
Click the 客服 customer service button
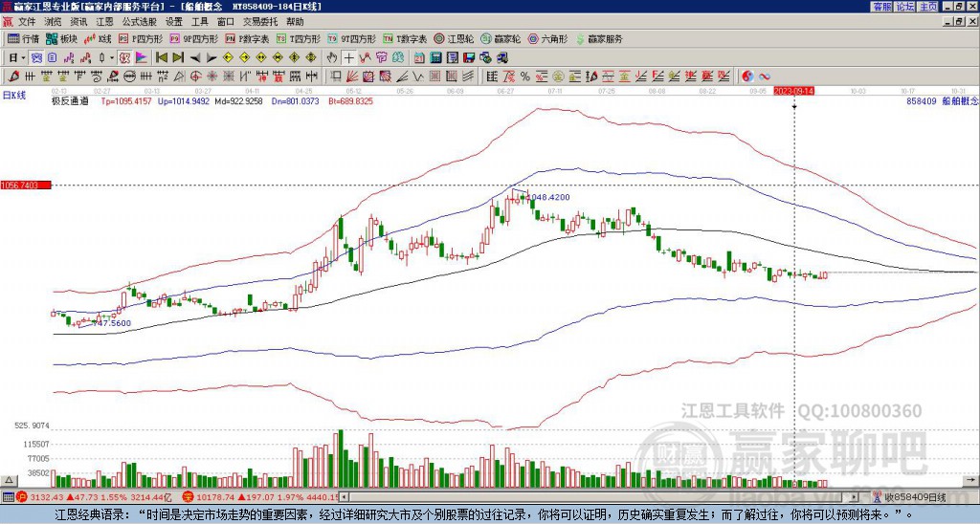pyautogui.click(x=881, y=7)
